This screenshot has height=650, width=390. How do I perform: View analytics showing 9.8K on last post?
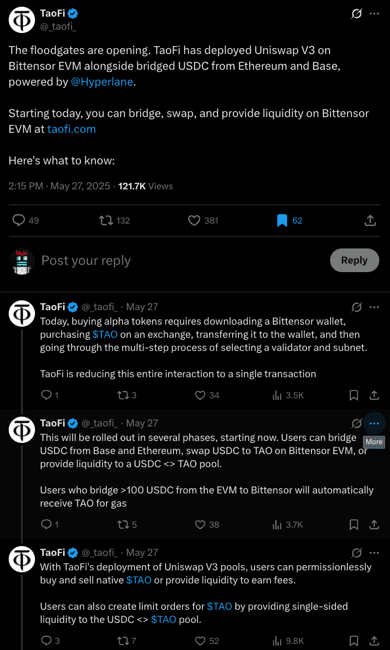pyautogui.click(x=288, y=641)
